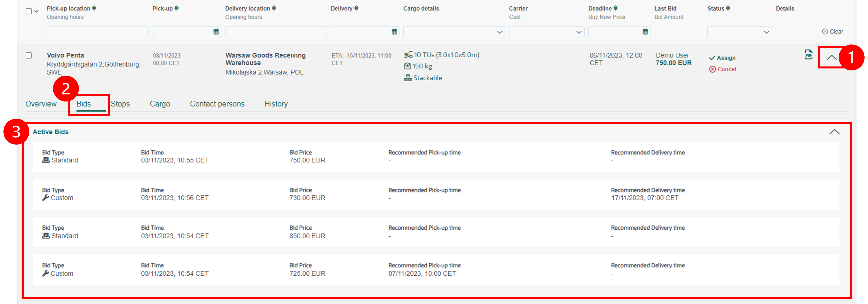Sort by Delivery column

point(356,8)
